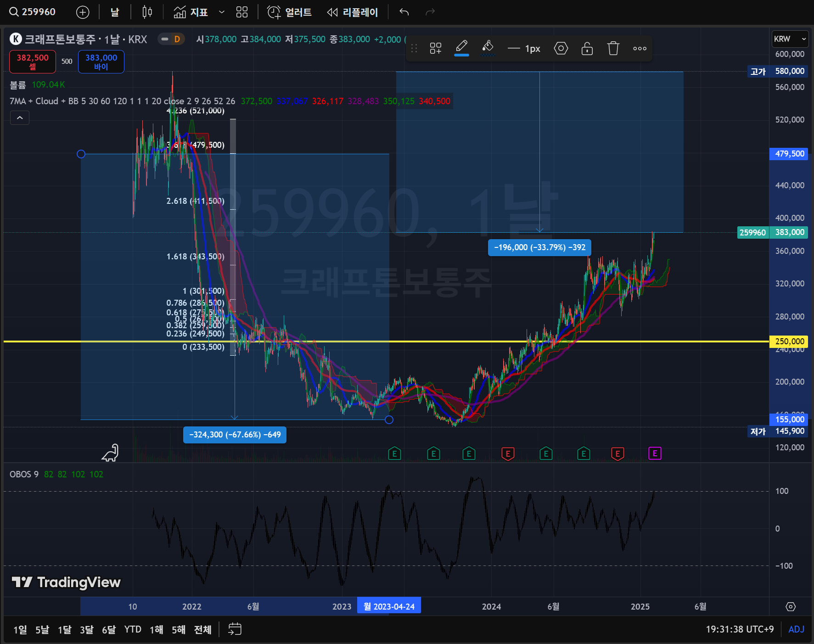This screenshot has width=814, height=644.
Task: Click the candlestick chart type icon
Action: (x=147, y=12)
